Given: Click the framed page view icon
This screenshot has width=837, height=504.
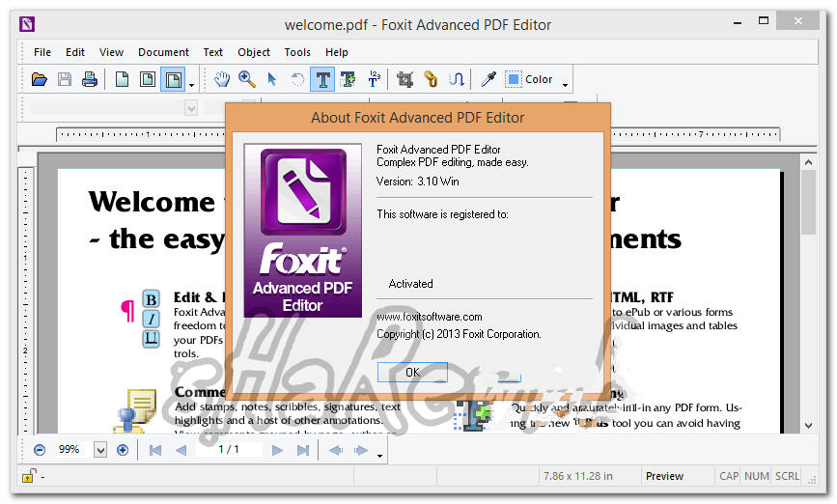Looking at the screenshot, I should tap(148, 79).
